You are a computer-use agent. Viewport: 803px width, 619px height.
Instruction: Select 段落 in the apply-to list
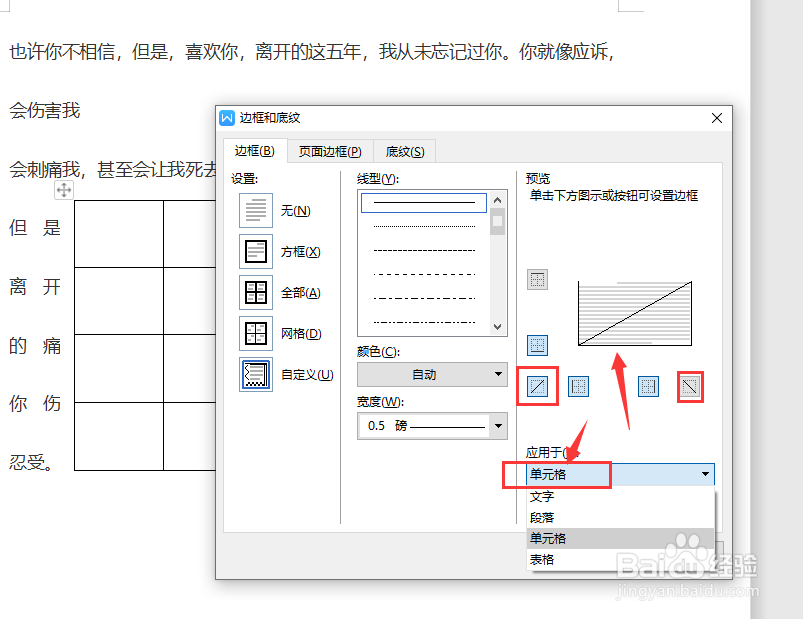pyautogui.click(x=543, y=517)
